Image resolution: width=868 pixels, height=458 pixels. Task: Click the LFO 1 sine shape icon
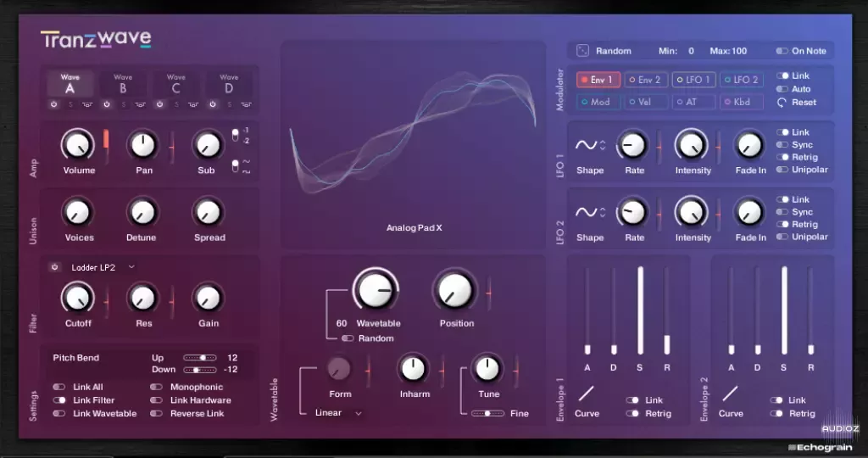[586, 145]
